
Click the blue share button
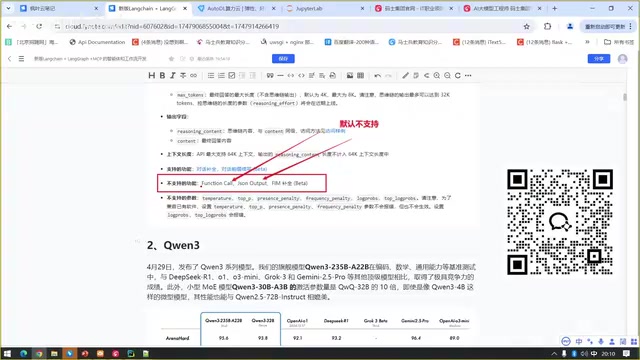point(599,59)
